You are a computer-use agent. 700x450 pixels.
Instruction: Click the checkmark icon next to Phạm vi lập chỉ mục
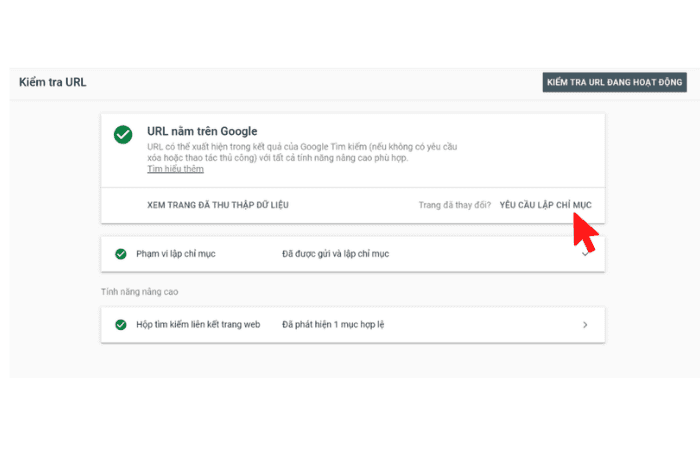[x=121, y=254]
